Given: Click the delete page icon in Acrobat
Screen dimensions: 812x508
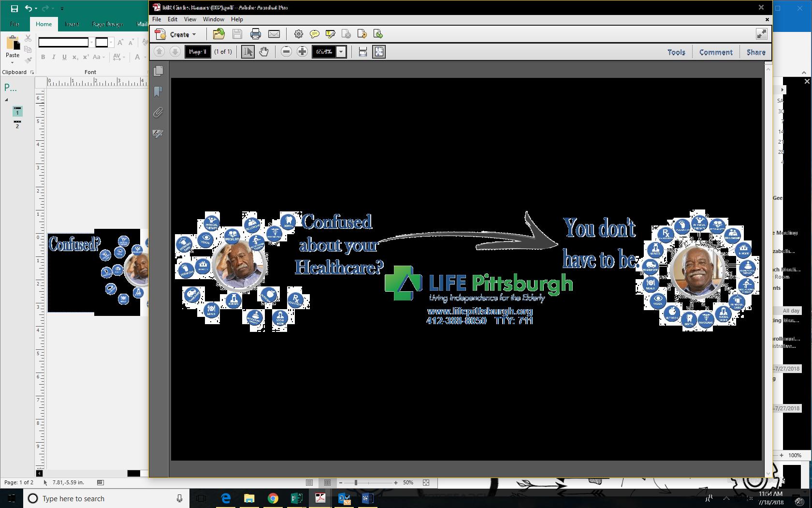Looking at the screenshot, I should (346, 34).
